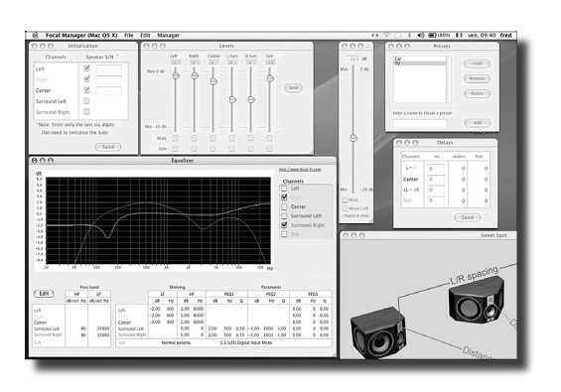Open the File menu
Viewport: 561px width, 392px height.
click(x=129, y=35)
